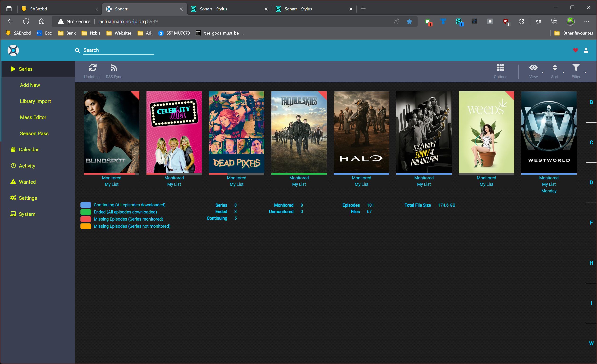Click the Settings menu item
The image size is (597, 364).
[28, 198]
